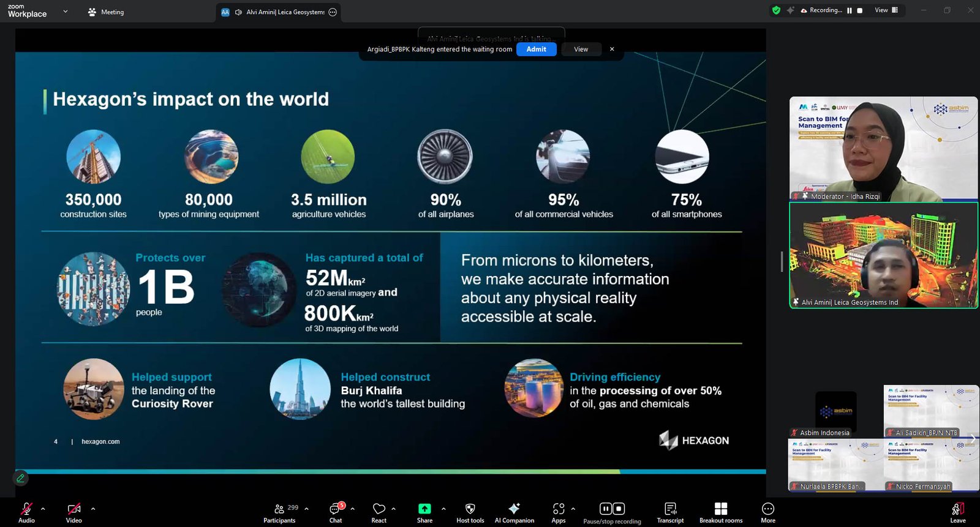
Task: Expand audio options arrow
Action: tap(43, 509)
